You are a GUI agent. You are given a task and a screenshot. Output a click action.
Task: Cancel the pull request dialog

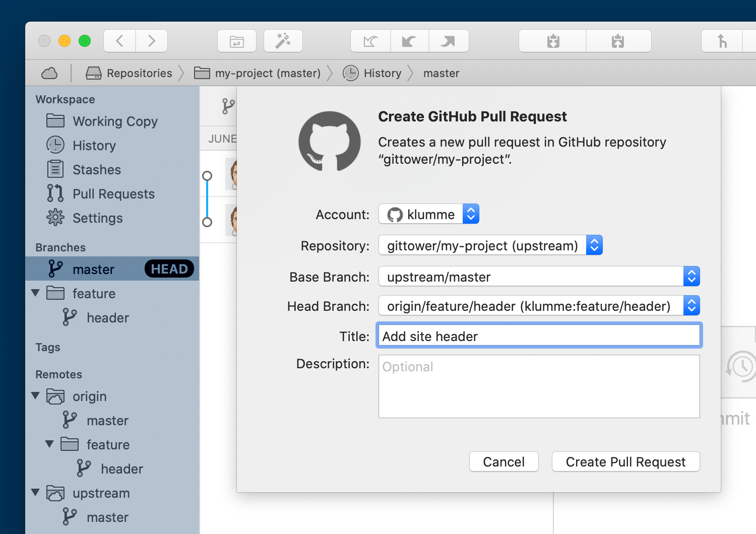(503, 461)
